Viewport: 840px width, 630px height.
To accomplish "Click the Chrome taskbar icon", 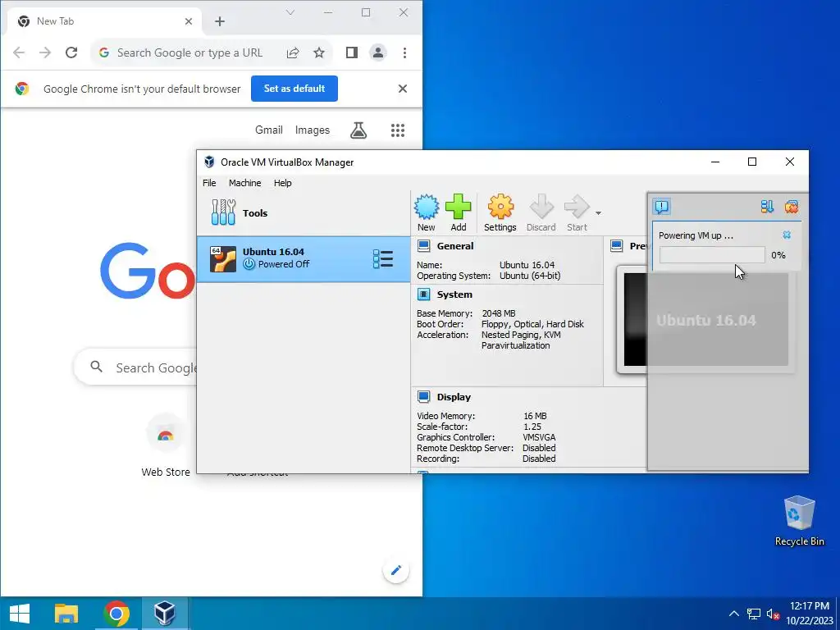I will [x=116, y=614].
